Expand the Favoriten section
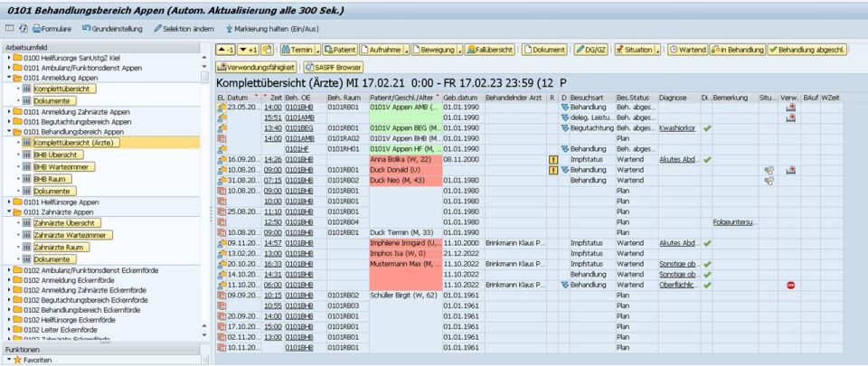The height and width of the screenshot is (366, 868). [6, 359]
